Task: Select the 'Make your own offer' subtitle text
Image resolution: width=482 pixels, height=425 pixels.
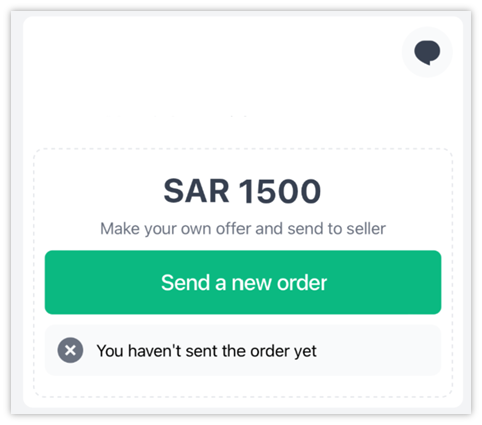Action: [x=243, y=229]
